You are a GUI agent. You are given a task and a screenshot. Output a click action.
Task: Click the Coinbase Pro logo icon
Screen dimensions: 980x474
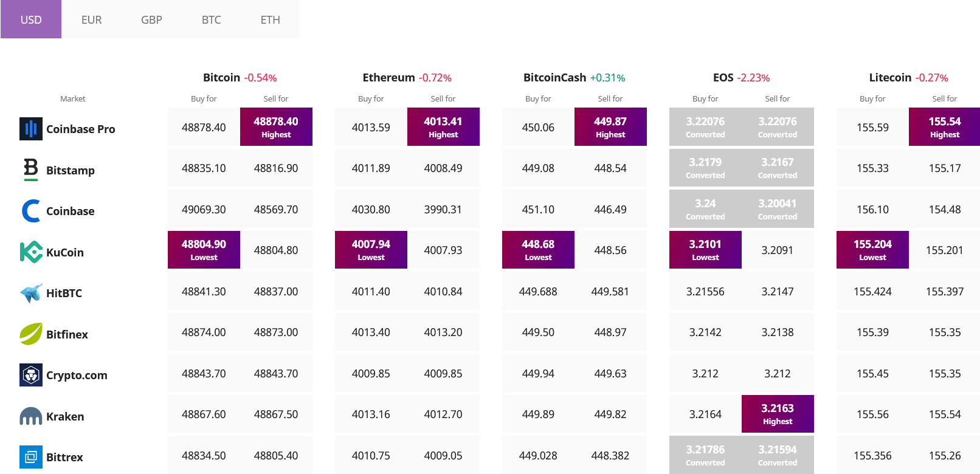[31, 129]
